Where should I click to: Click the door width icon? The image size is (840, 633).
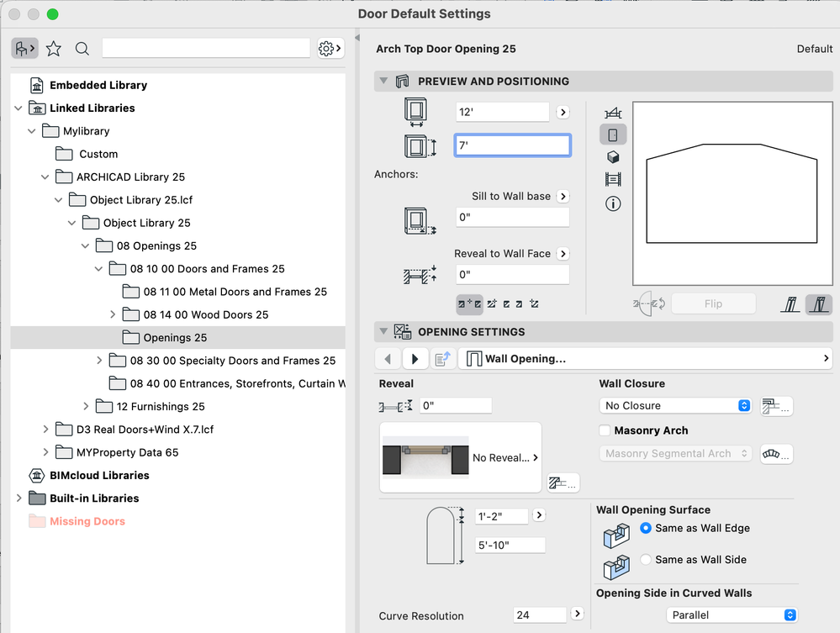click(415, 112)
